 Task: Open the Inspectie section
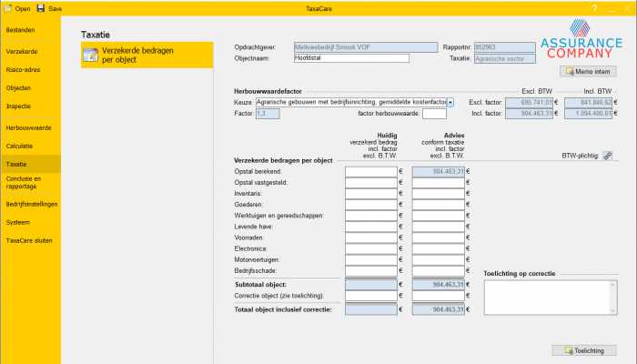pyautogui.click(x=18, y=106)
